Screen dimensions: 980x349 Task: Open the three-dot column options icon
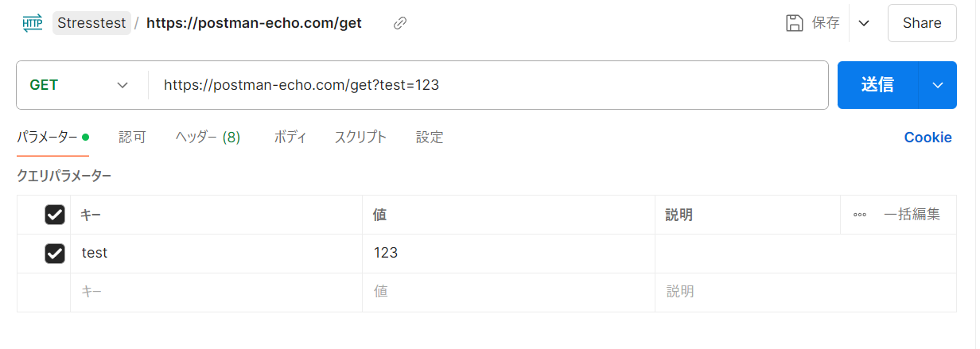point(859,215)
